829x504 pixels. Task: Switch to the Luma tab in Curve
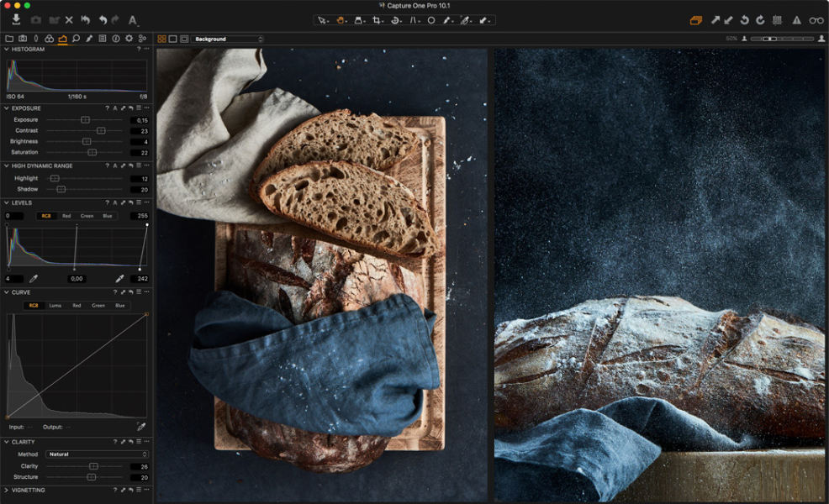pos(55,306)
